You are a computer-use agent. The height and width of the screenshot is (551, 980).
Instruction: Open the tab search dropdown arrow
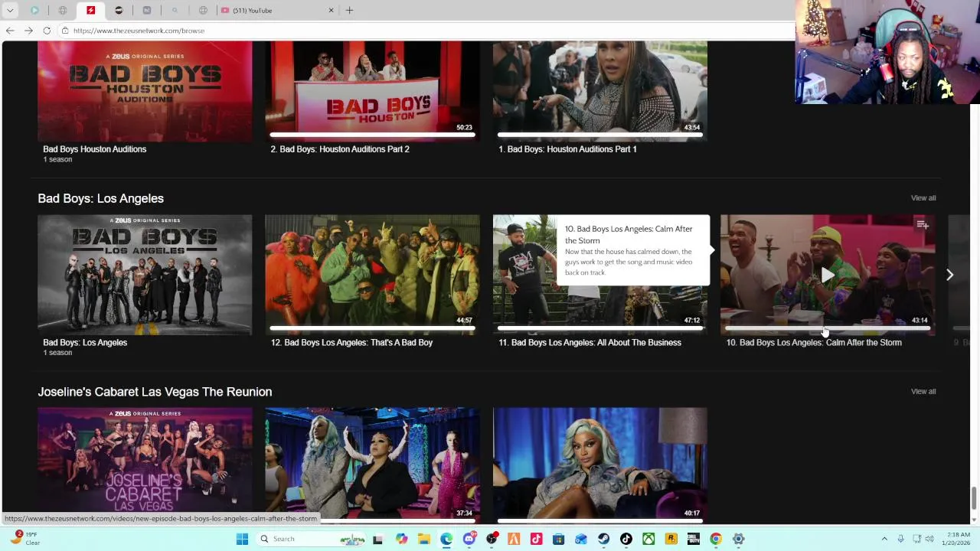pyautogui.click(x=10, y=10)
